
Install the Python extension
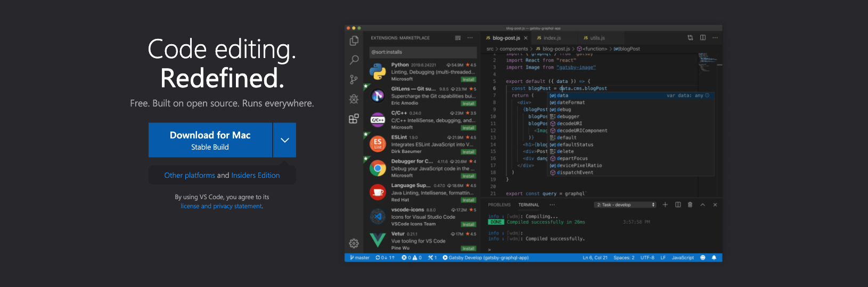coord(469,79)
